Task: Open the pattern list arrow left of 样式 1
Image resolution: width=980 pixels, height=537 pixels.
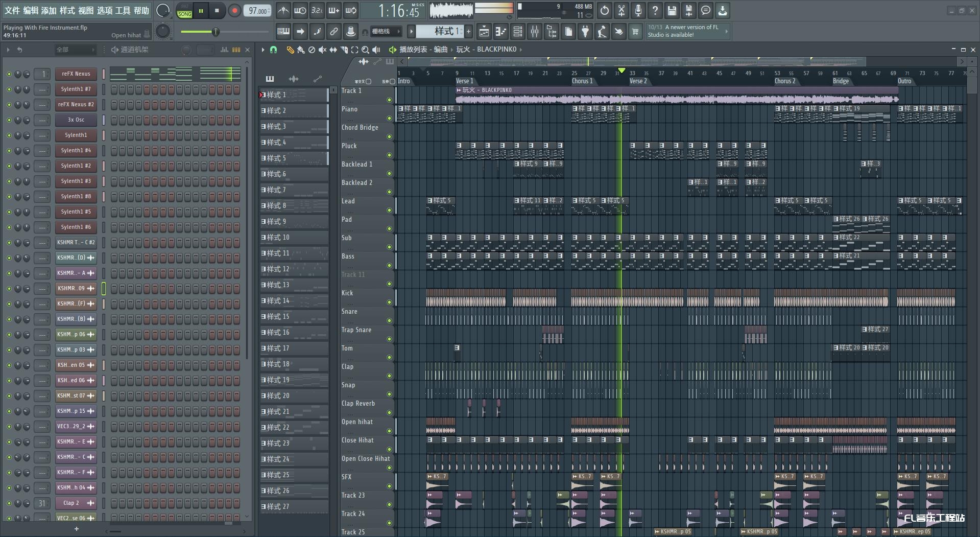Action: (411, 32)
